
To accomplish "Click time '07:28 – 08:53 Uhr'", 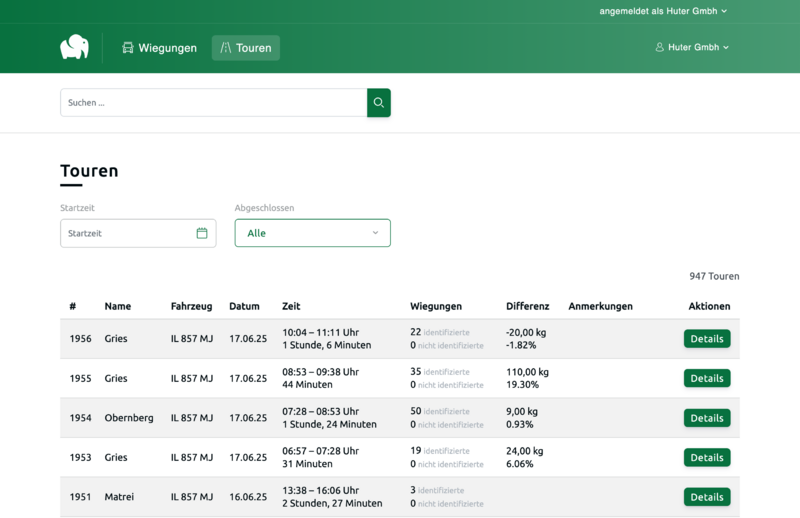I will coord(320,411).
